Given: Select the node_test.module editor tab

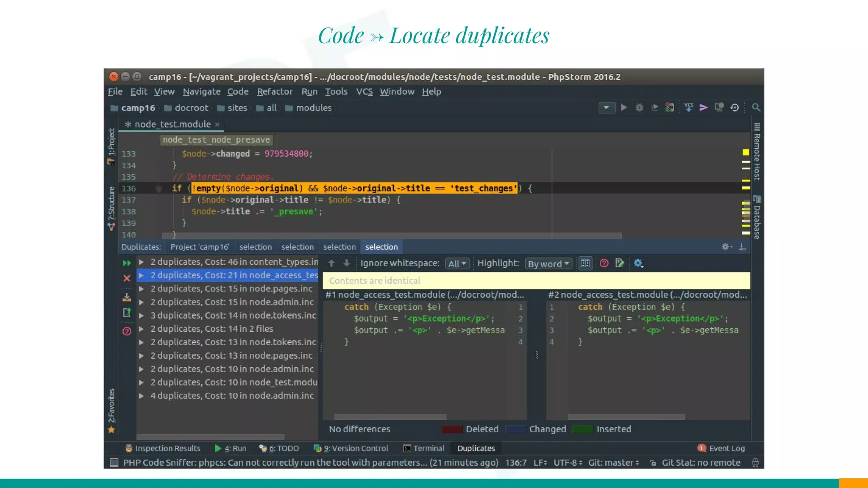Looking at the screenshot, I should pyautogui.click(x=172, y=124).
